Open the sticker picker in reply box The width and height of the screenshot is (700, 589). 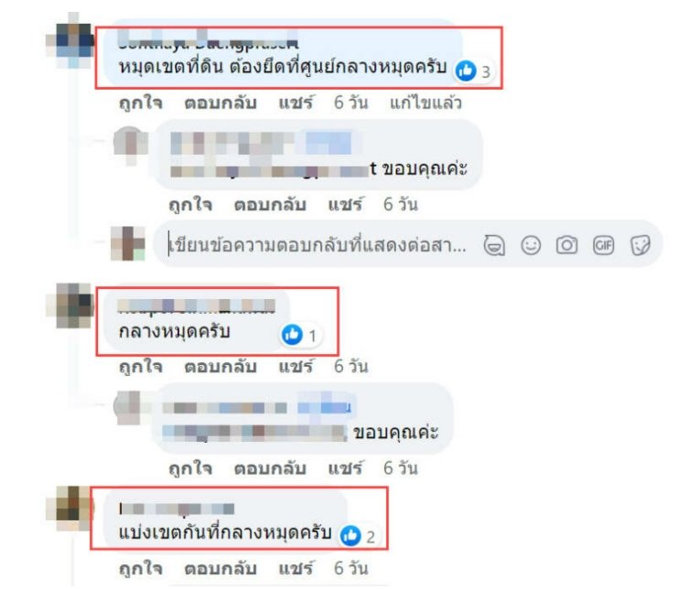(x=641, y=245)
